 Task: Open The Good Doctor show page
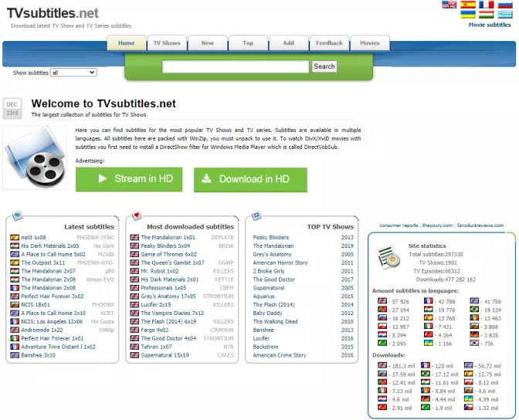coord(273,279)
